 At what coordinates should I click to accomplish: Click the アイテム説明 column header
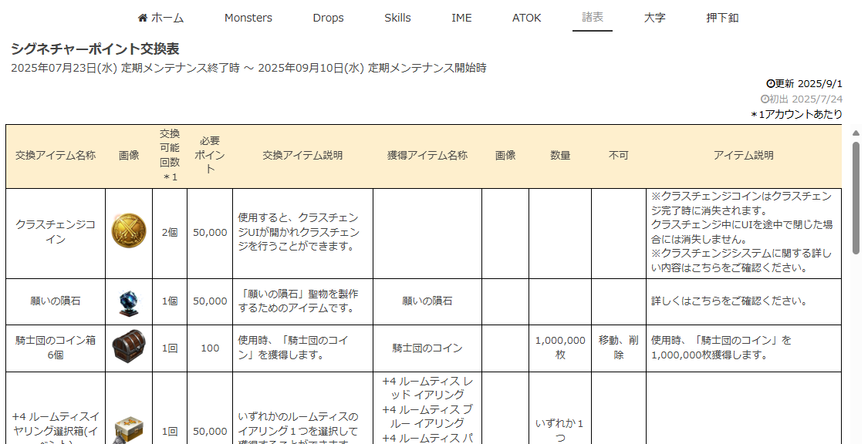tap(744, 156)
